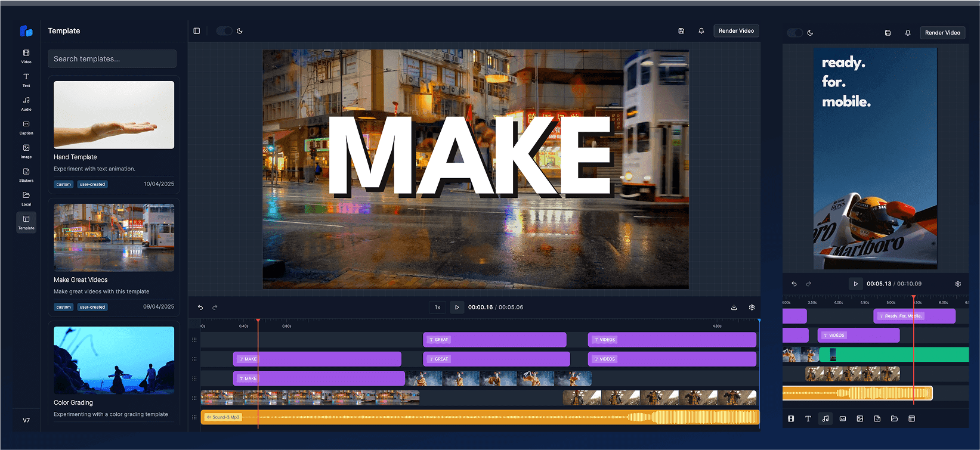Click Render Video in the main editor
This screenshot has width=980, height=450.
click(x=736, y=31)
